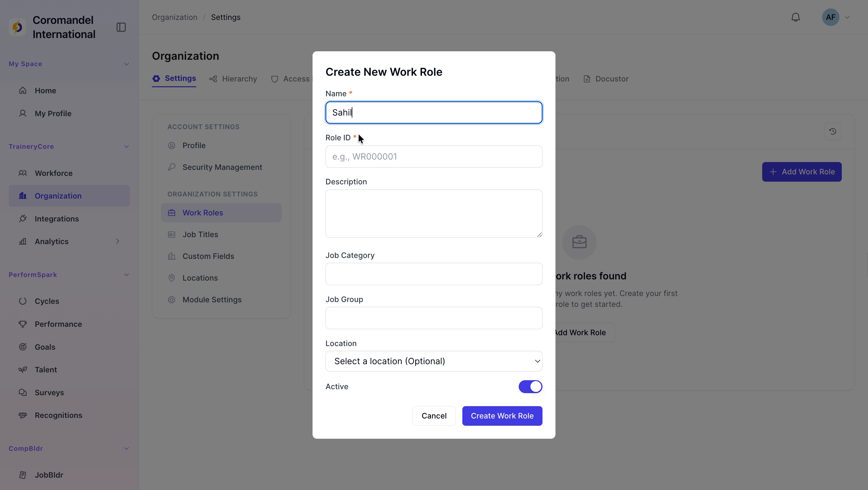The height and width of the screenshot is (490, 868).
Task: Click the notification bell icon
Action: (x=795, y=17)
